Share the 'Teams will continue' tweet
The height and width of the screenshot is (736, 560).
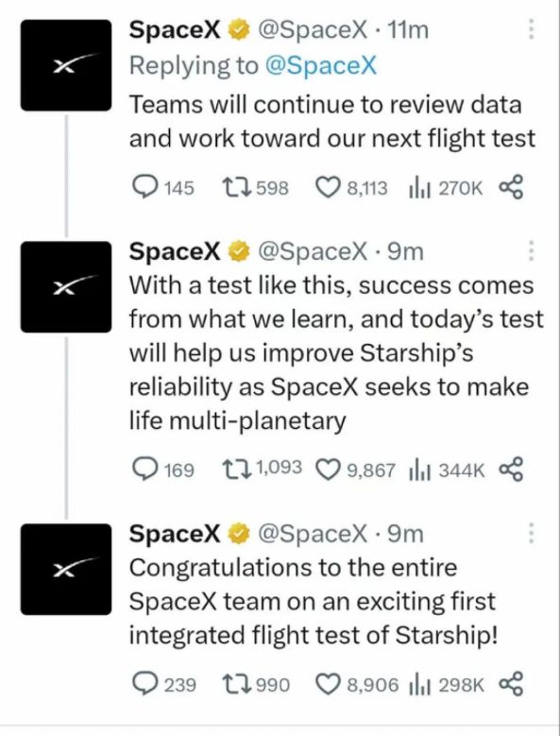[x=511, y=187]
